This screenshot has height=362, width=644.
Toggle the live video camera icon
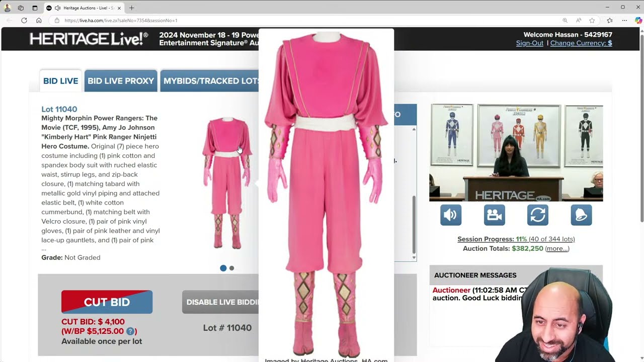(495, 215)
